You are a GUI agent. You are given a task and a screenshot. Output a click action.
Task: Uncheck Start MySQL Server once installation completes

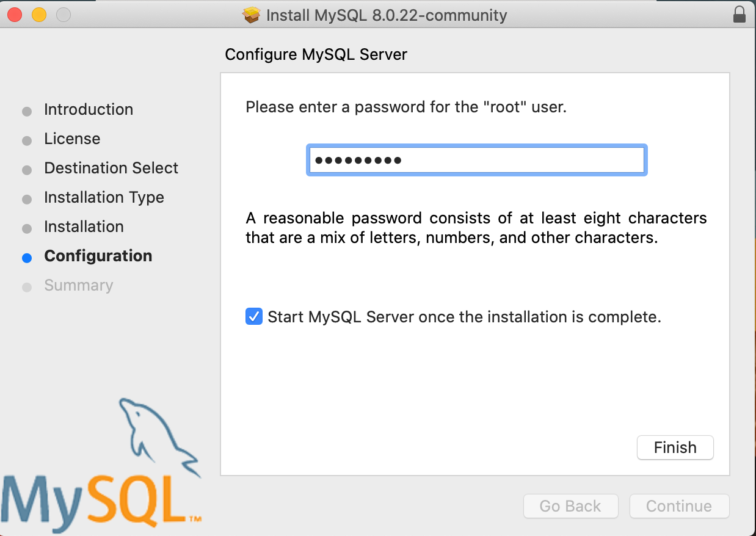pyautogui.click(x=254, y=317)
